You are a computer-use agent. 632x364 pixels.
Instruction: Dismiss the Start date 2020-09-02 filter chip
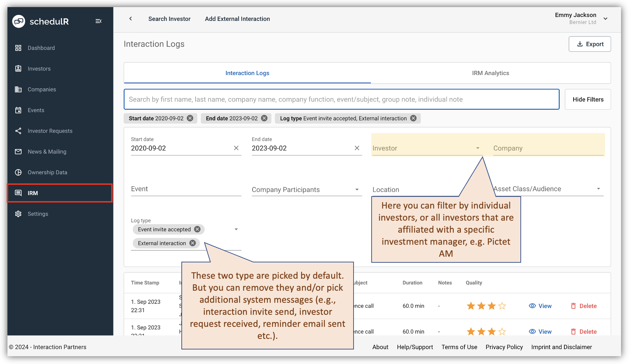tap(190, 118)
